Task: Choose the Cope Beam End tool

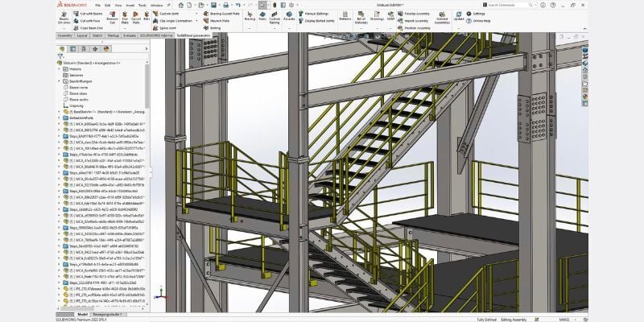Action: pyautogui.click(x=88, y=28)
